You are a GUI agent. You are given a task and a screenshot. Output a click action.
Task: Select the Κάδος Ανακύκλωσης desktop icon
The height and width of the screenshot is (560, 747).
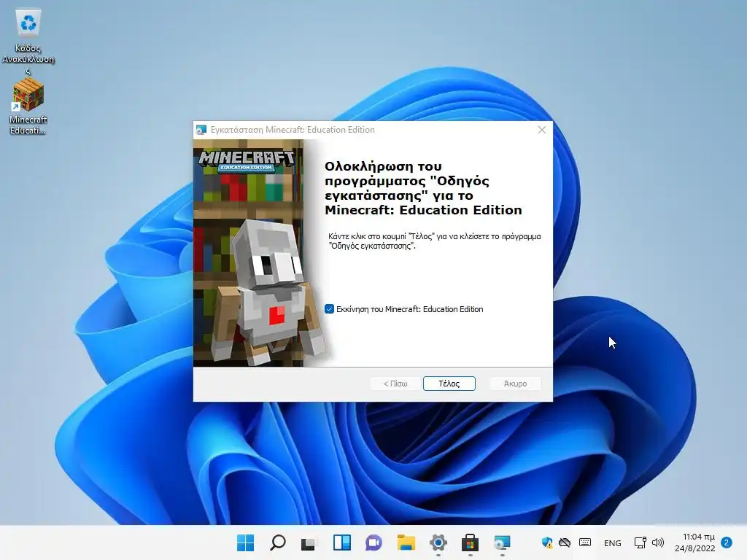pos(28,42)
